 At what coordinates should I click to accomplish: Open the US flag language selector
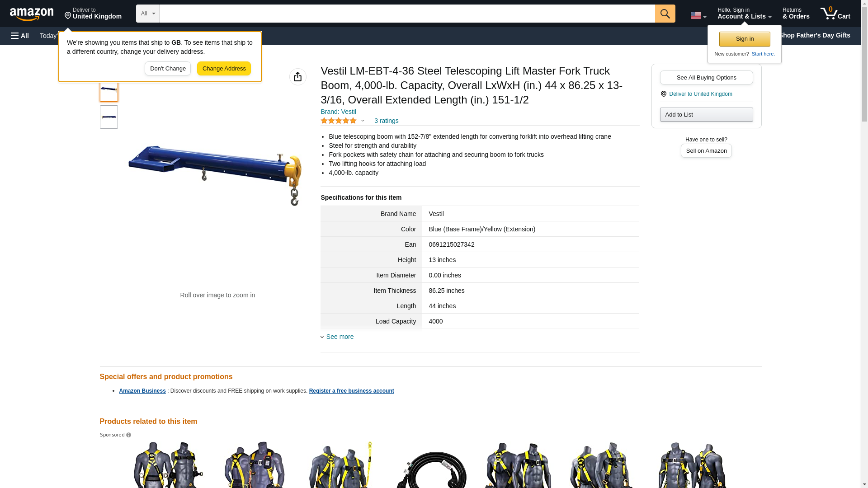point(698,15)
